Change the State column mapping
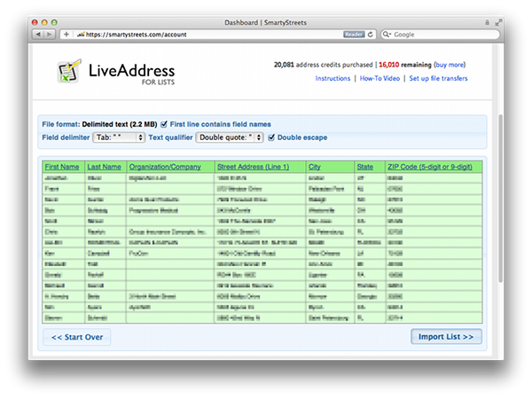The image size is (532, 399). point(365,167)
